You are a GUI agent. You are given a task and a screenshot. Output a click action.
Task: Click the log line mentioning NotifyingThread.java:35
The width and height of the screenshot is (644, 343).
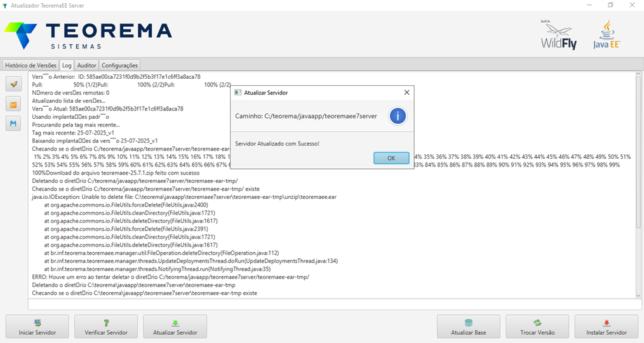158,269
